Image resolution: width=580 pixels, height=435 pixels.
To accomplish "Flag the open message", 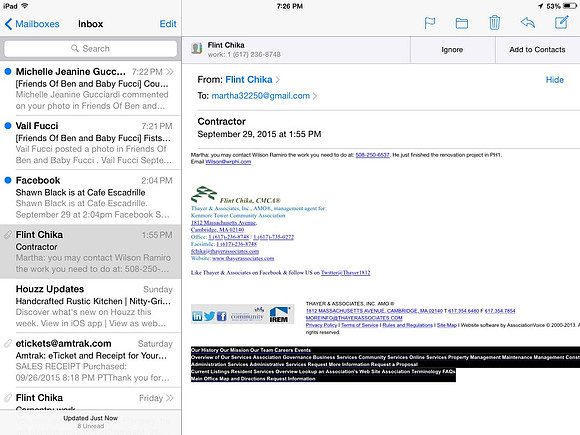I will tap(429, 23).
